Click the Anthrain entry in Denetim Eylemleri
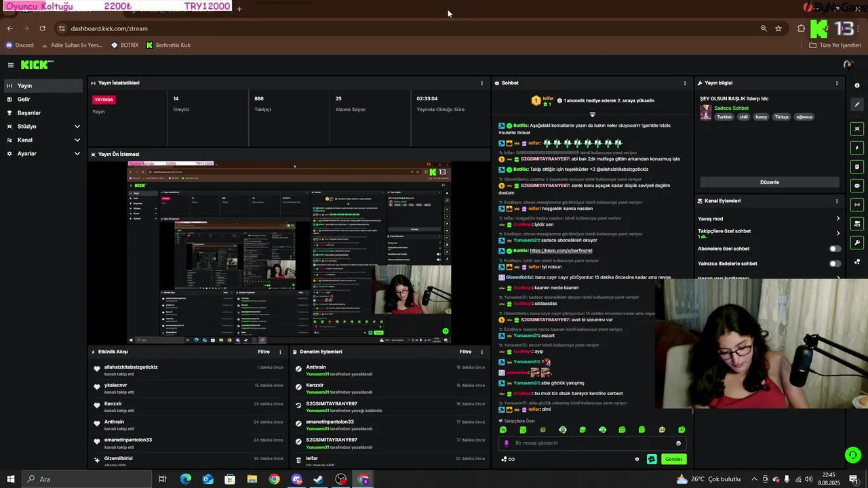The height and width of the screenshot is (488, 868). pos(316,367)
